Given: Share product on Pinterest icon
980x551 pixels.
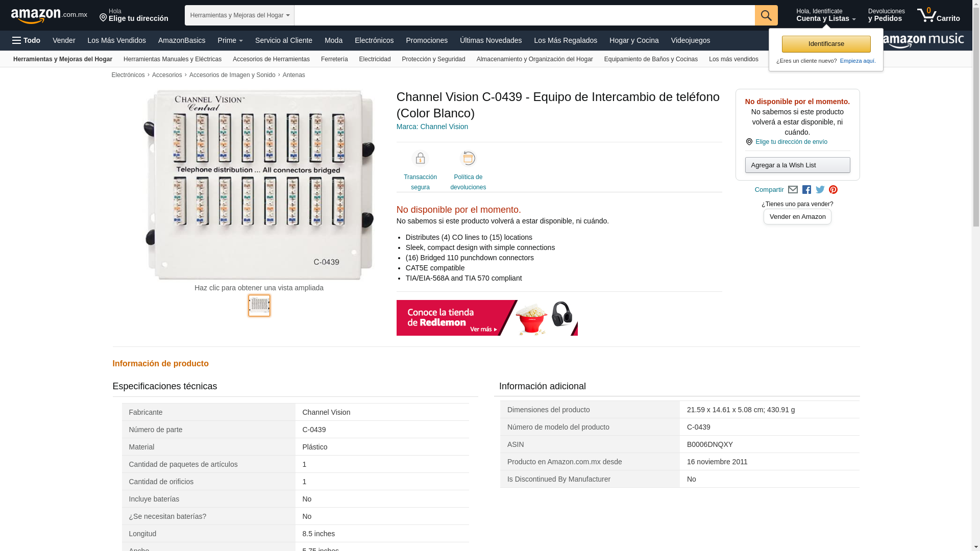Looking at the screenshot, I should pos(834,190).
